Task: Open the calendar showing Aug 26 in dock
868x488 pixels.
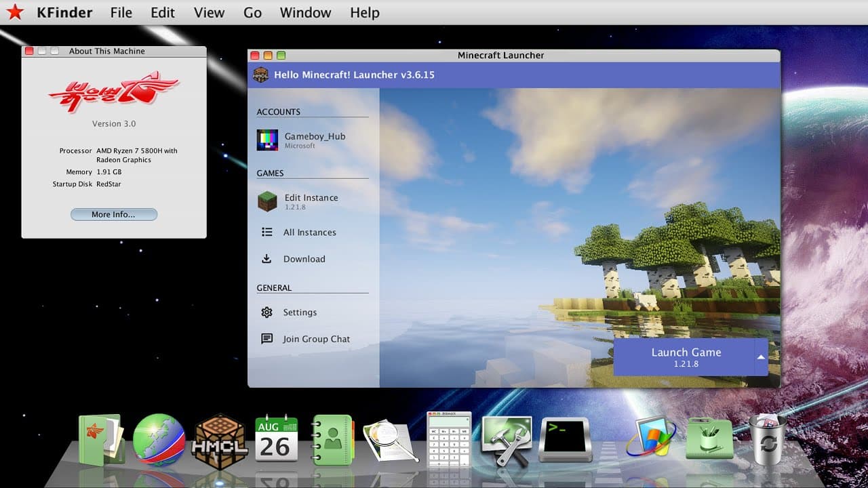Action: [276, 439]
